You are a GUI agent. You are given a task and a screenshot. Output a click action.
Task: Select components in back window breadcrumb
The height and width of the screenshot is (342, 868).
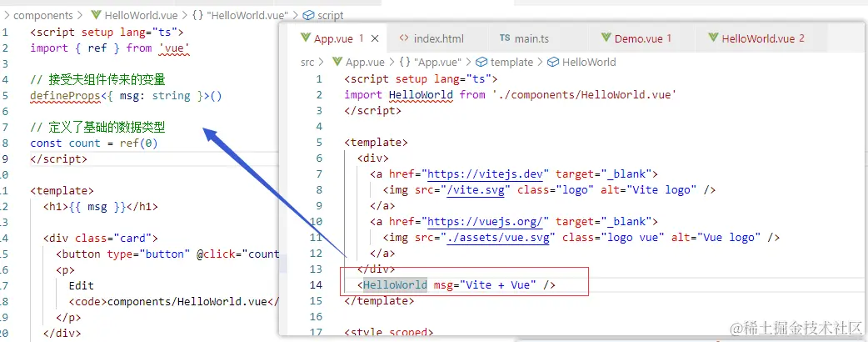pos(43,16)
